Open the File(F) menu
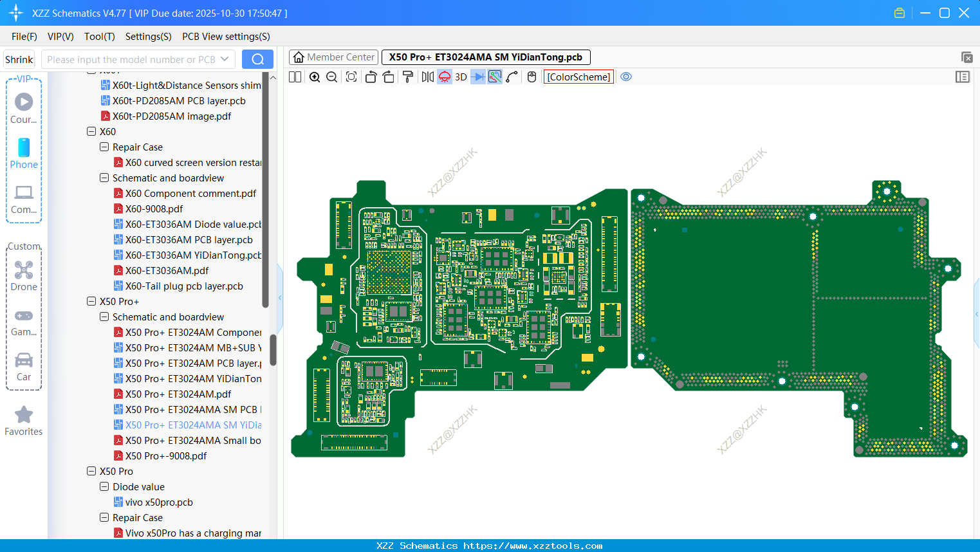980x552 pixels. pos(24,37)
